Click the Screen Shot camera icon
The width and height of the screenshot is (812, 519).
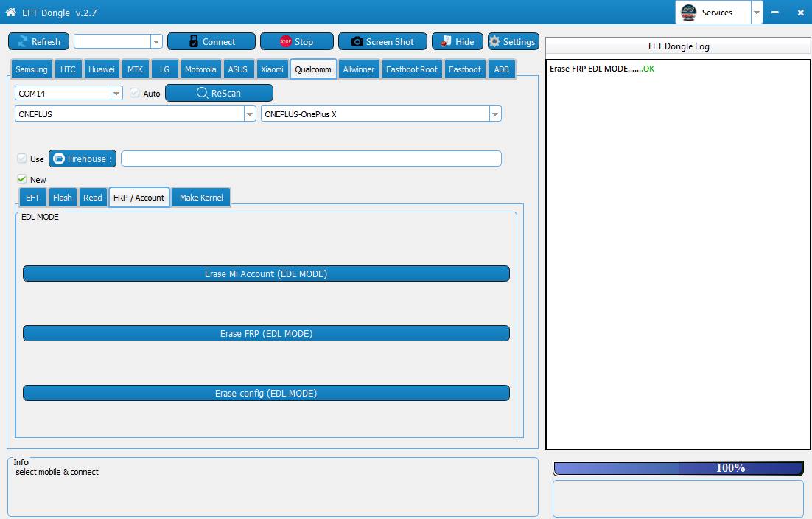[x=357, y=41]
